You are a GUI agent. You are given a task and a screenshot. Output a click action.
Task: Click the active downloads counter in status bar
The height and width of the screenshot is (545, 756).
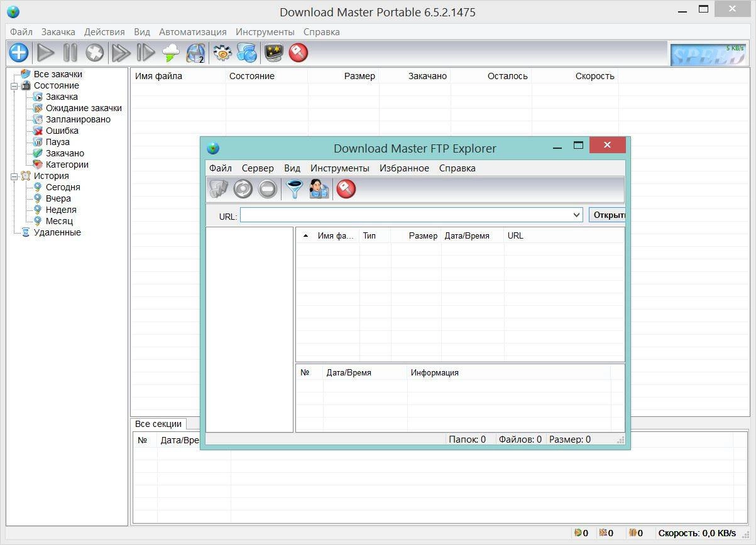coord(581,533)
